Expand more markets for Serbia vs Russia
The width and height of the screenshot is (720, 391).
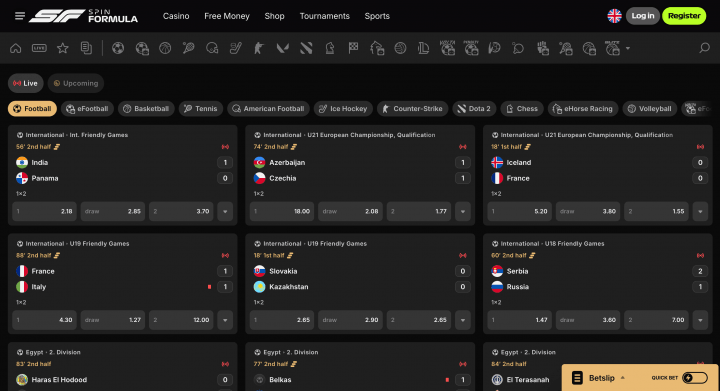700,320
